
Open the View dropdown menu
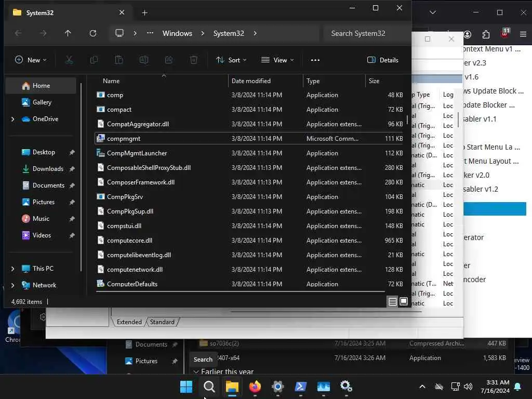(x=277, y=60)
